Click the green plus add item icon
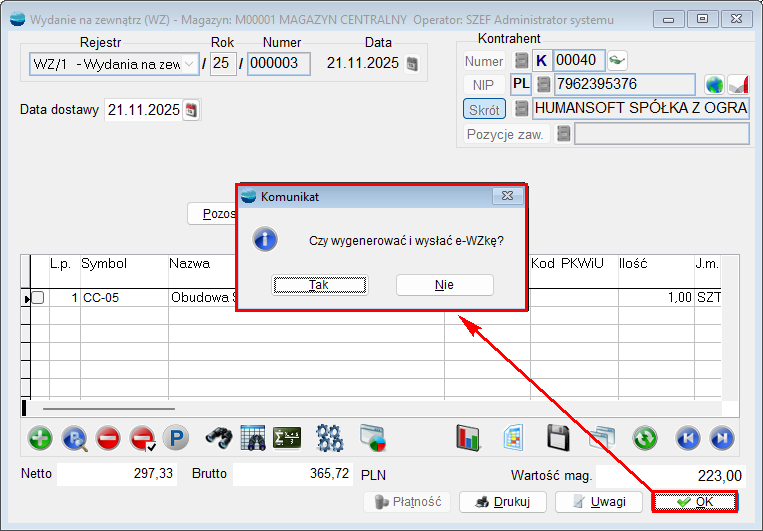The width and height of the screenshot is (763, 531). [x=40, y=438]
